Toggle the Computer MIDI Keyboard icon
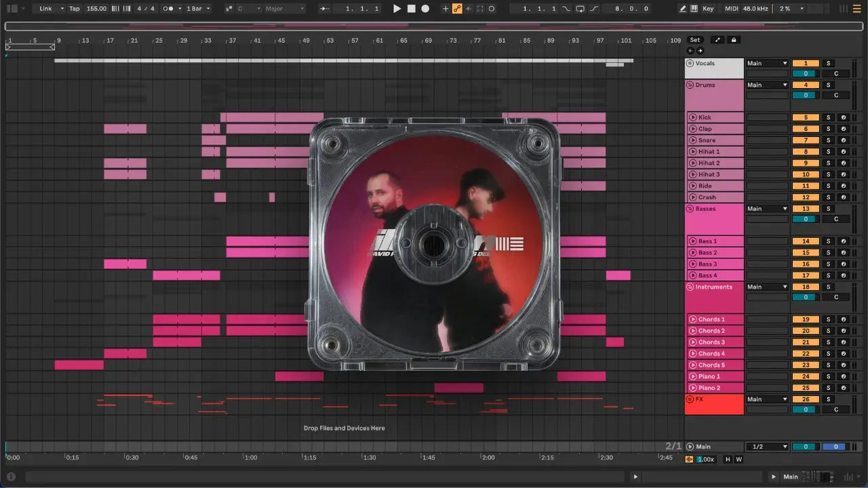 pos(694,9)
